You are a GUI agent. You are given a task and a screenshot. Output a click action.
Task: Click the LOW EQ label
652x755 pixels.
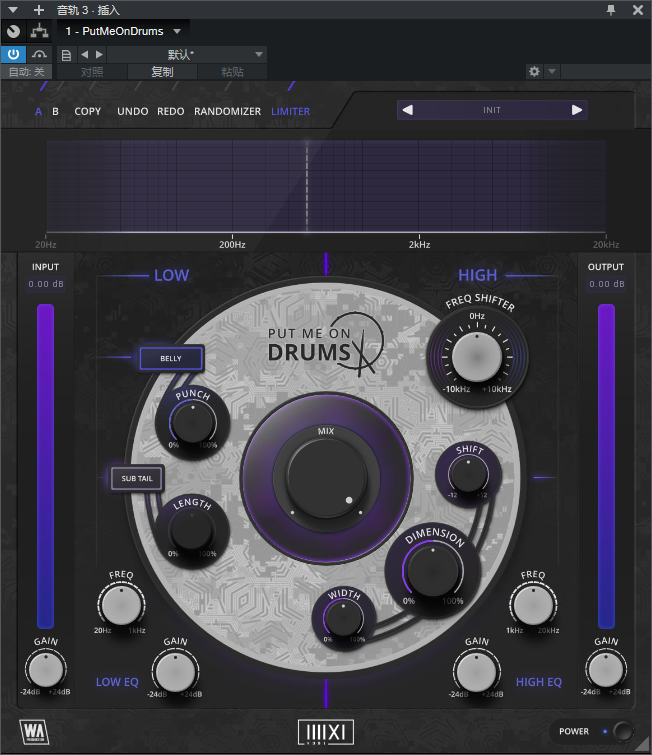[x=117, y=682]
